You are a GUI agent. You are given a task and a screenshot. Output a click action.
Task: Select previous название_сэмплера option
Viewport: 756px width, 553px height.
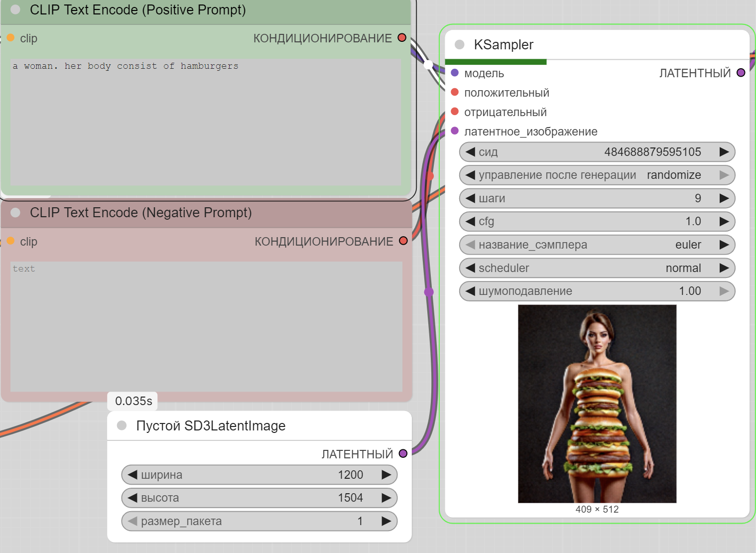pos(470,245)
